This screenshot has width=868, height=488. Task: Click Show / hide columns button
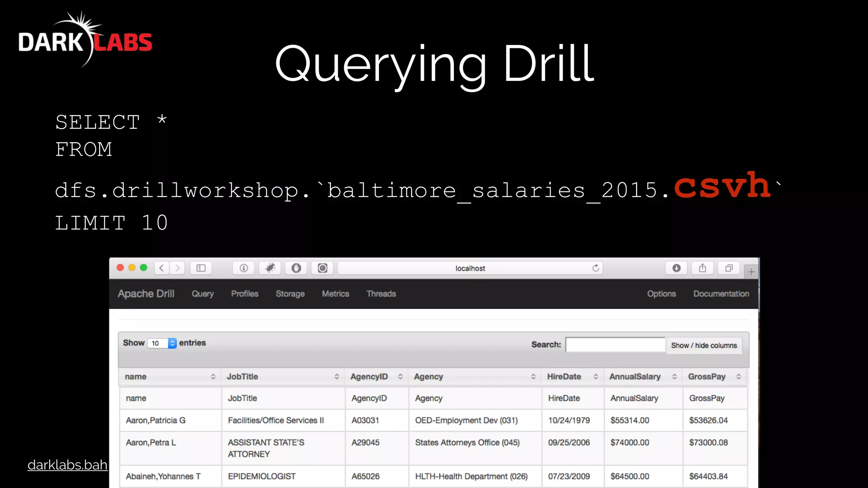tap(704, 345)
